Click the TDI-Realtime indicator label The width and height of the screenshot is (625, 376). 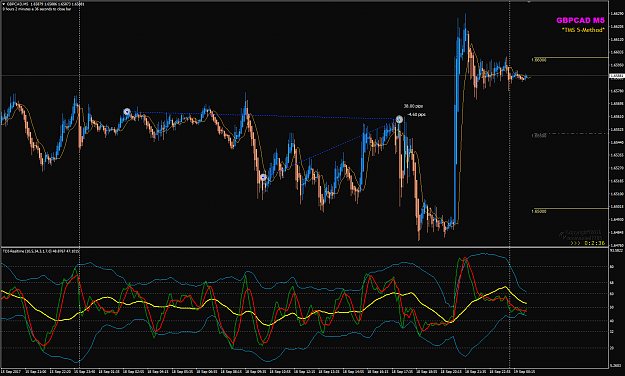coord(41,251)
